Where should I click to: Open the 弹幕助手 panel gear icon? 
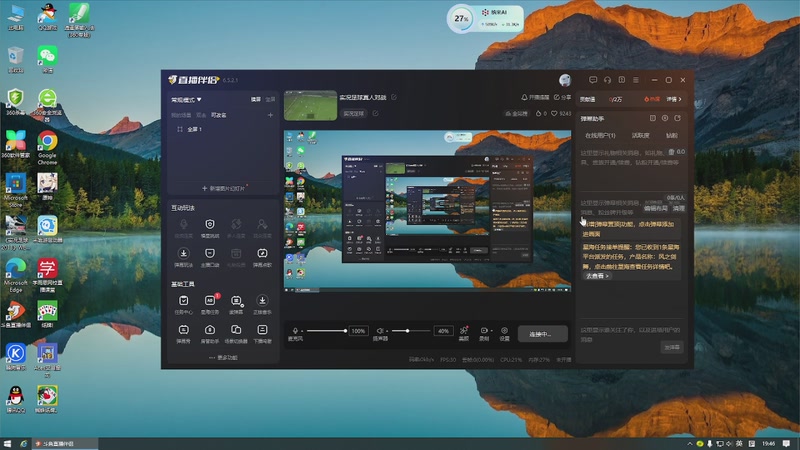pos(665,118)
